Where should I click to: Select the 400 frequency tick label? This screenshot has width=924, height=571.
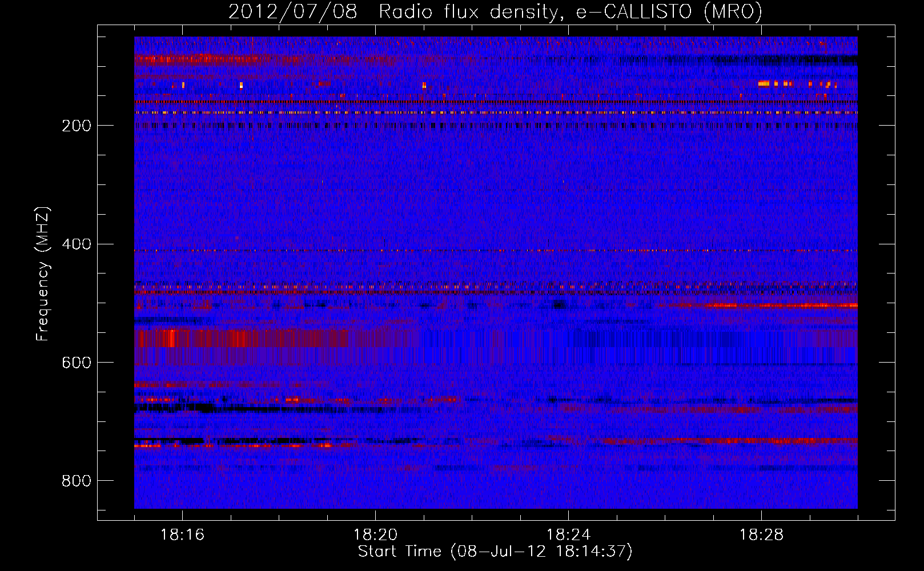(76, 244)
